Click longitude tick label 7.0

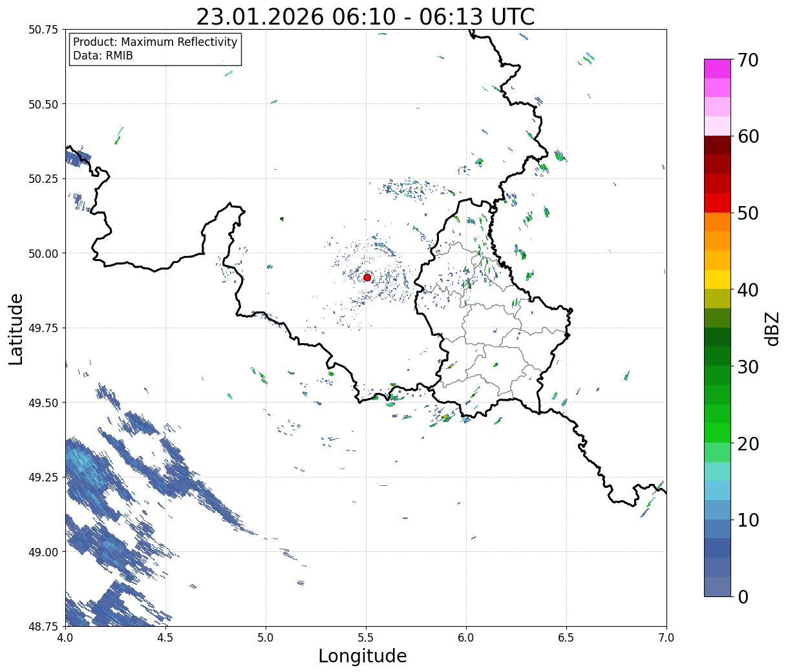pos(666,638)
